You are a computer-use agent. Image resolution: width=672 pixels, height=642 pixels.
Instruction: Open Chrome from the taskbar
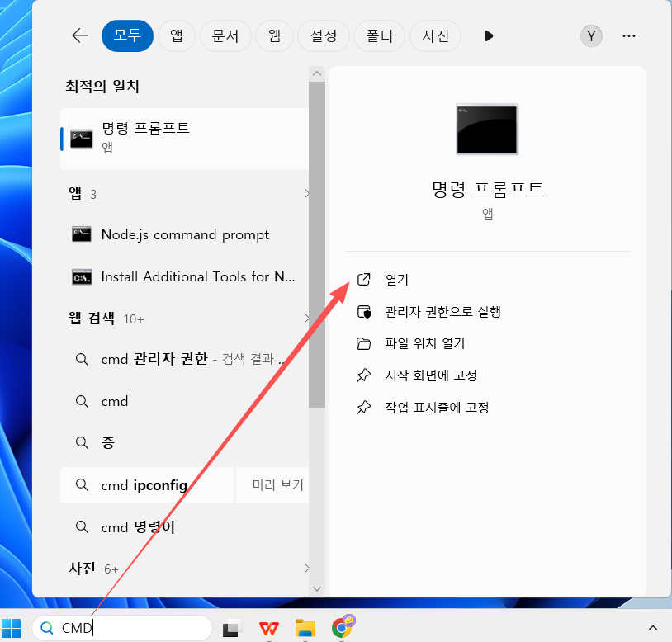343,628
